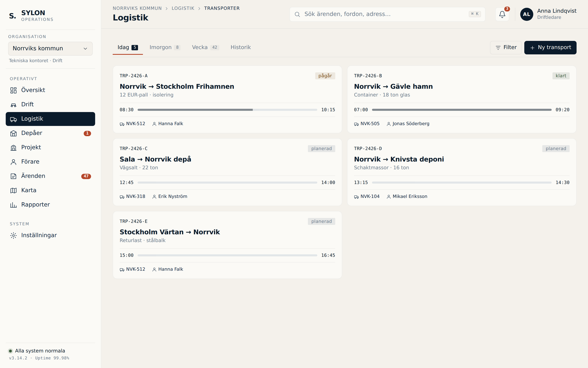This screenshot has height=368, width=588.
Task: Click the klart status tag
Action: click(x=561, y=76)
